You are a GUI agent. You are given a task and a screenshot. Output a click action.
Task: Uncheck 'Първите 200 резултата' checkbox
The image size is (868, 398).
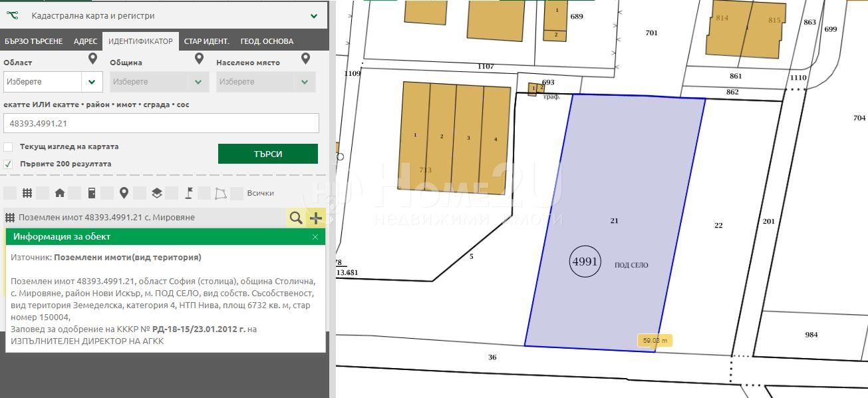pyautogui.click(x=8, y=164)
